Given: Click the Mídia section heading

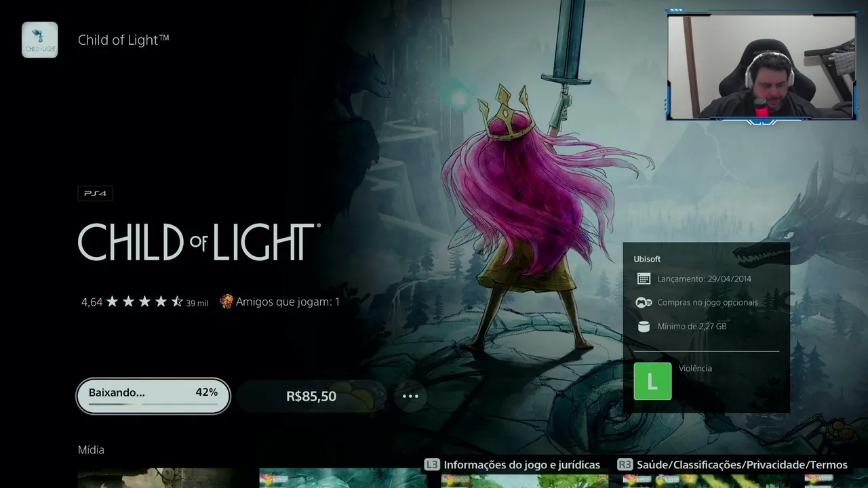Looking at the screenshot, I should (91, 450).
